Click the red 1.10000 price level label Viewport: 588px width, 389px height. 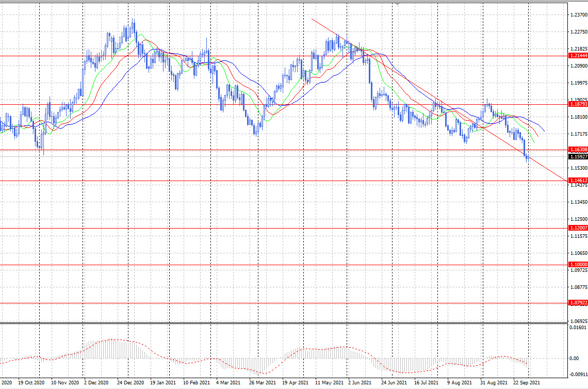click(x=578, y=265)
